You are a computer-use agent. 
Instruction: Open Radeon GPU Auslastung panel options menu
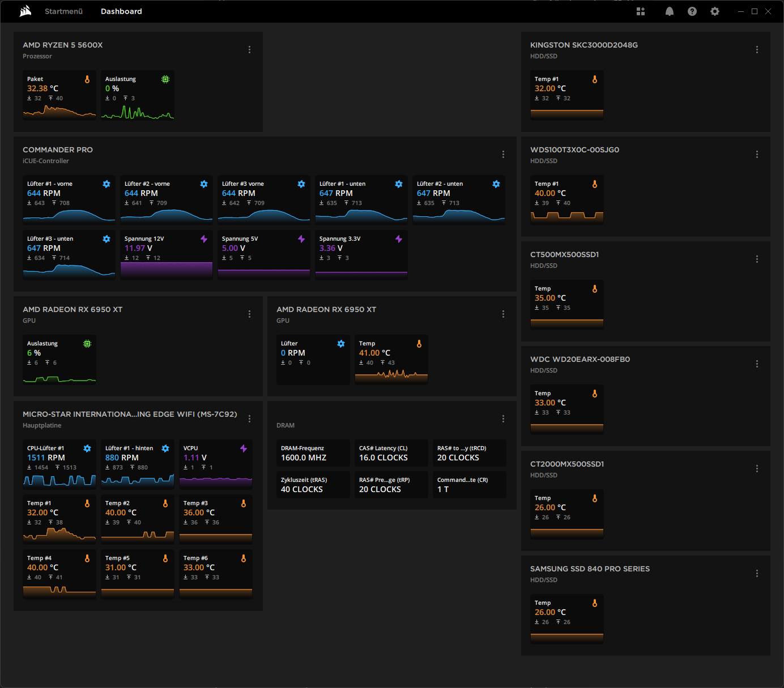pyautogui.click(x=249, y=314)
